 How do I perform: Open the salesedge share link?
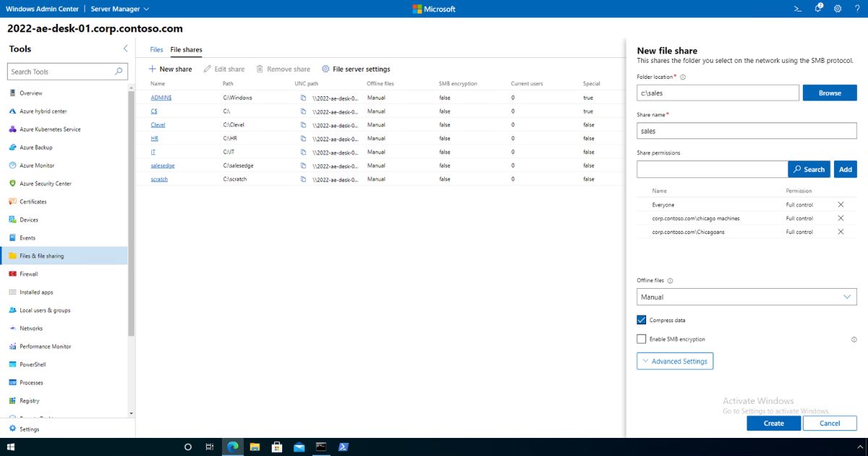(163, 166)
